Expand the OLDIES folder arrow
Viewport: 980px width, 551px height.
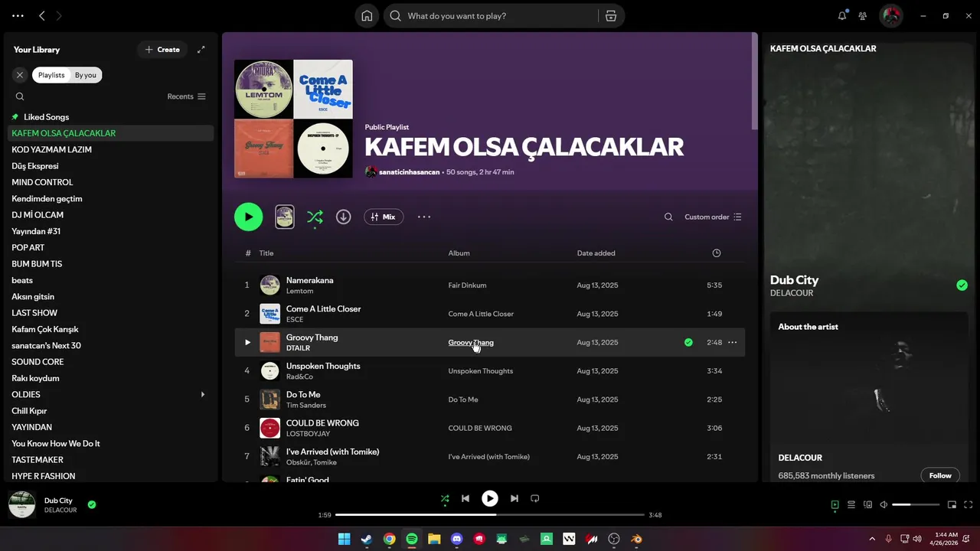(x=203, y=394)
